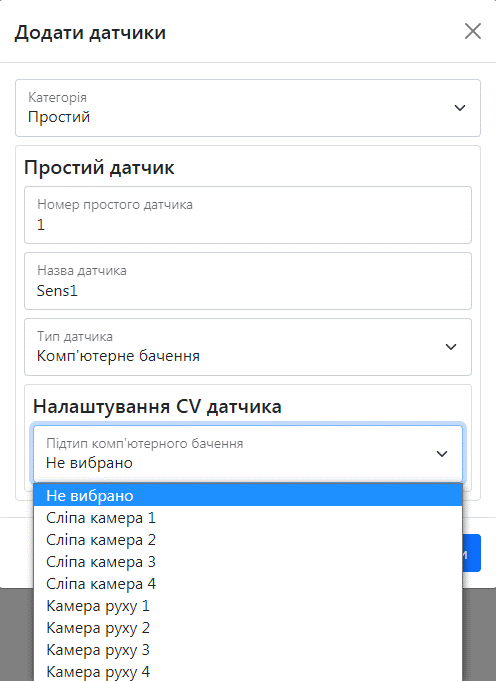Choose Камера руху 3 option
The image size is (496, 681).
click(248, 650)
